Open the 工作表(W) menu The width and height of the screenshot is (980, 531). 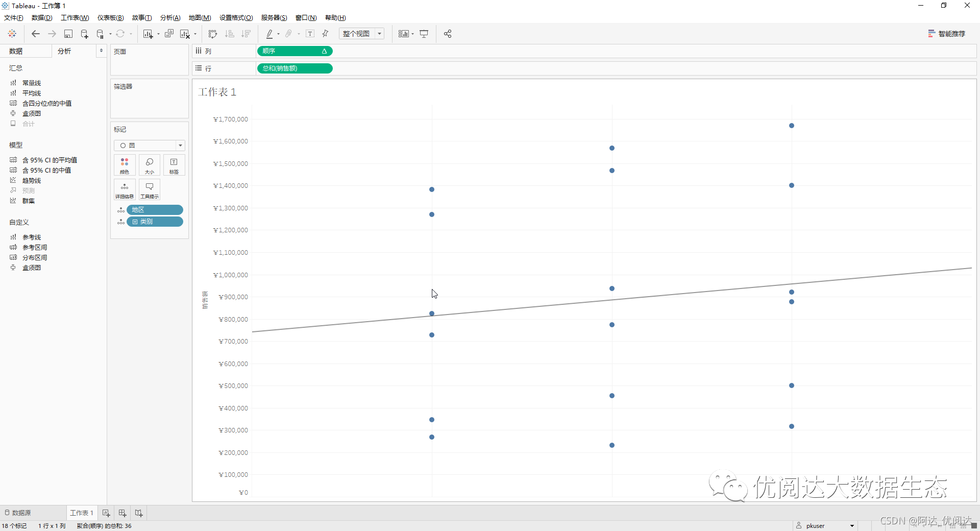click(75, 18)
